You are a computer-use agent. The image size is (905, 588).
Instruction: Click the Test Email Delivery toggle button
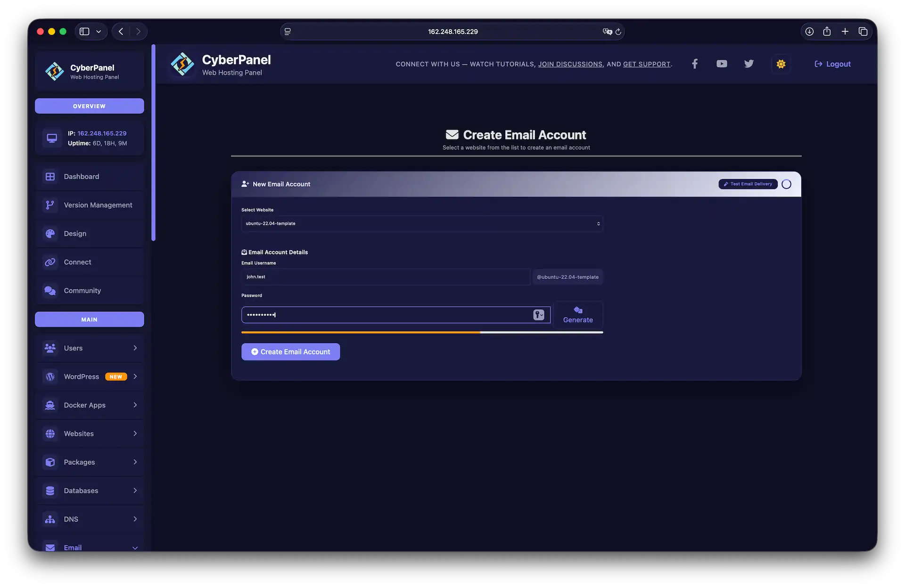[x=747, y=184]
